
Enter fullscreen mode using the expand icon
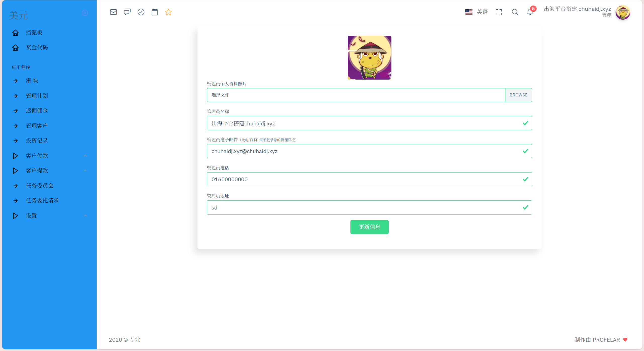coord(499,12)
